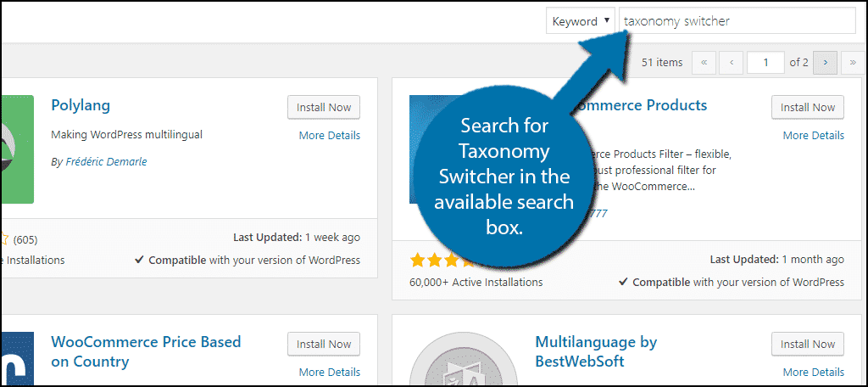Click the Polylang plugin thumbnail
The image size is (868, 387).
pyautogui.click(x=18, y=149)
